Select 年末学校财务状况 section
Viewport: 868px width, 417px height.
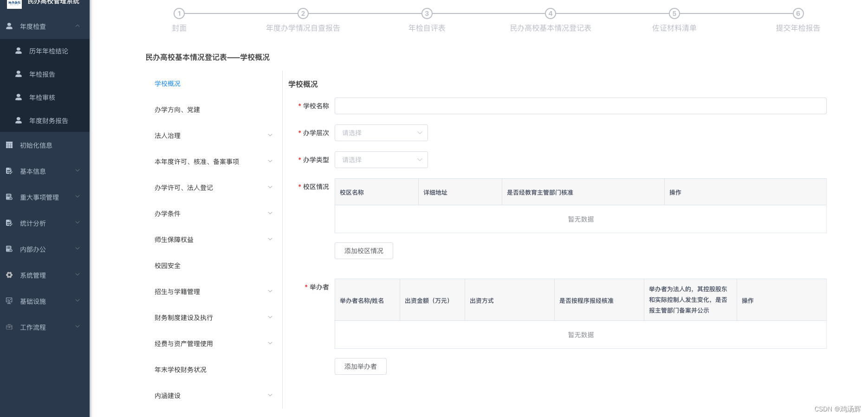[x=181, y=370]
